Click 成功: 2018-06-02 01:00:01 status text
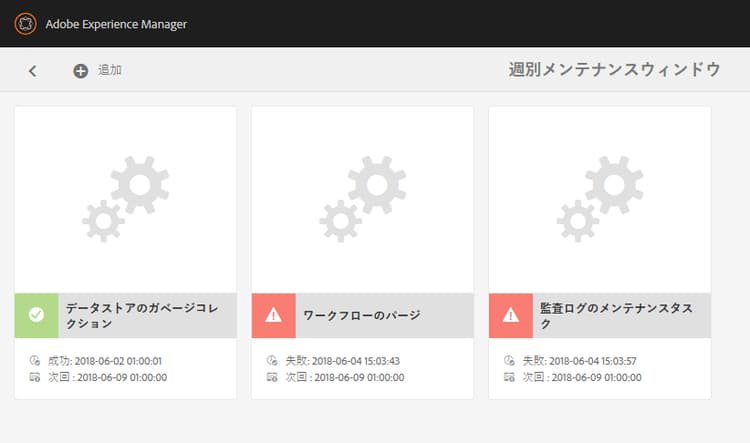The image size is (750, 443). (105, 361)
